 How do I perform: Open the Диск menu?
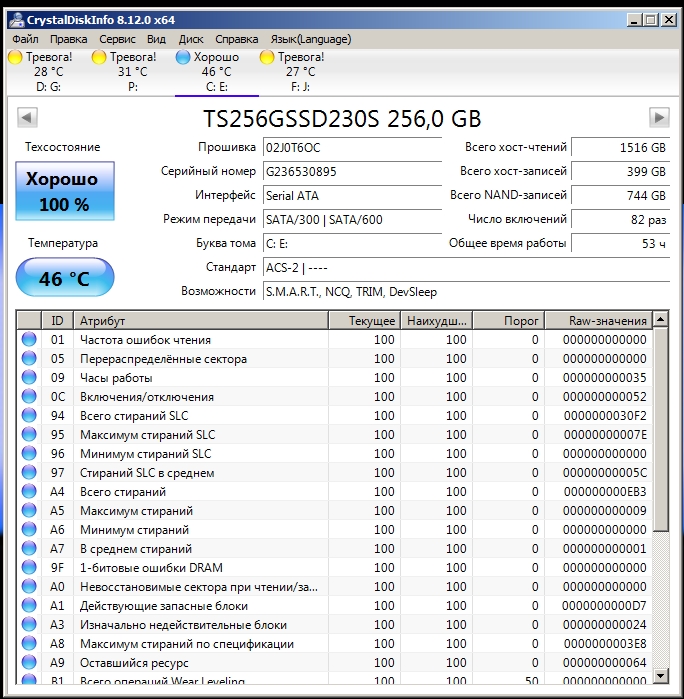tap(191, 39)
